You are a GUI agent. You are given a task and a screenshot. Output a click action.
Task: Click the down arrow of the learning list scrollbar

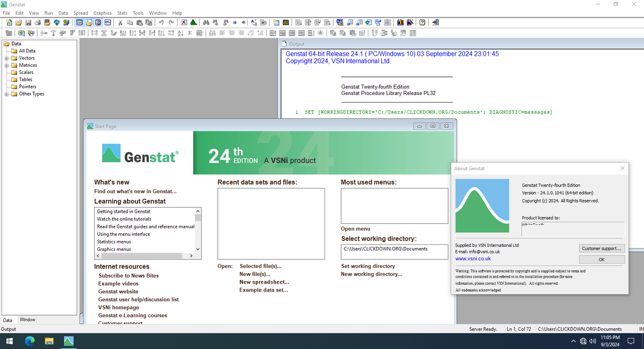(x=198, y=249)
